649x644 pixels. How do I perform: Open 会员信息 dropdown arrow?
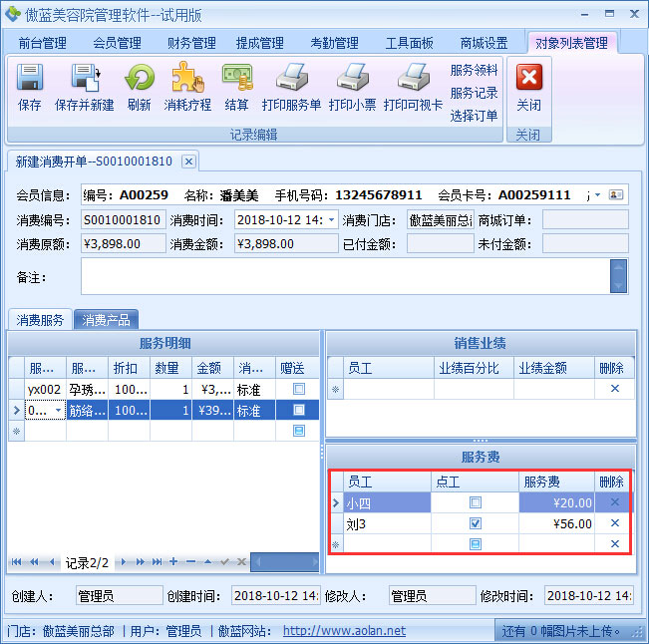598,194
